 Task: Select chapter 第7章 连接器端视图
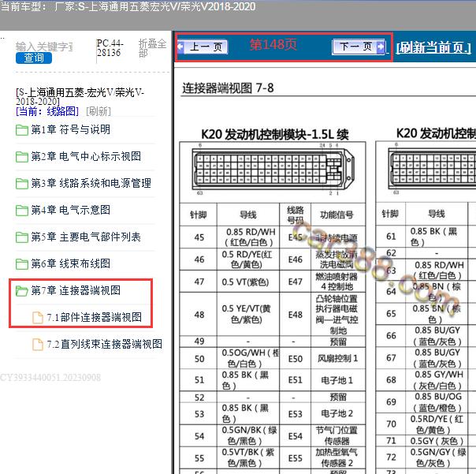pos(76,290)
